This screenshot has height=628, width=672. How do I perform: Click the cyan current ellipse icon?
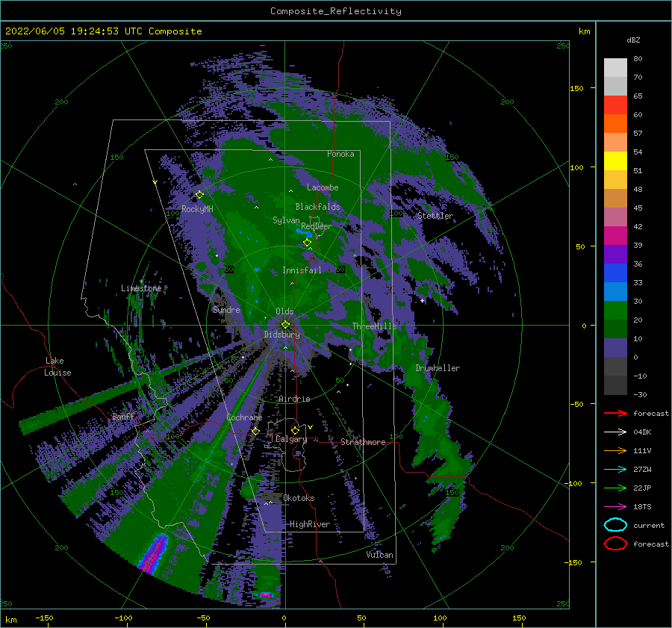pos(615,525)
